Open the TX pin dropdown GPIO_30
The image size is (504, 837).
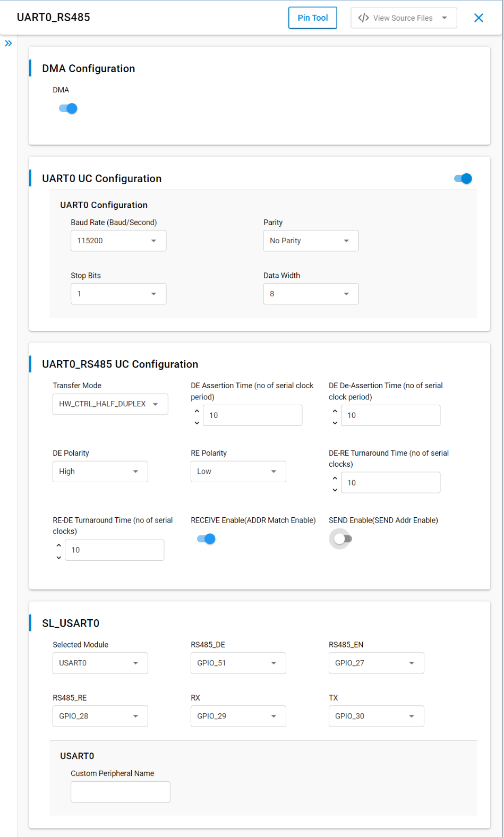click(x=377, y=716)
